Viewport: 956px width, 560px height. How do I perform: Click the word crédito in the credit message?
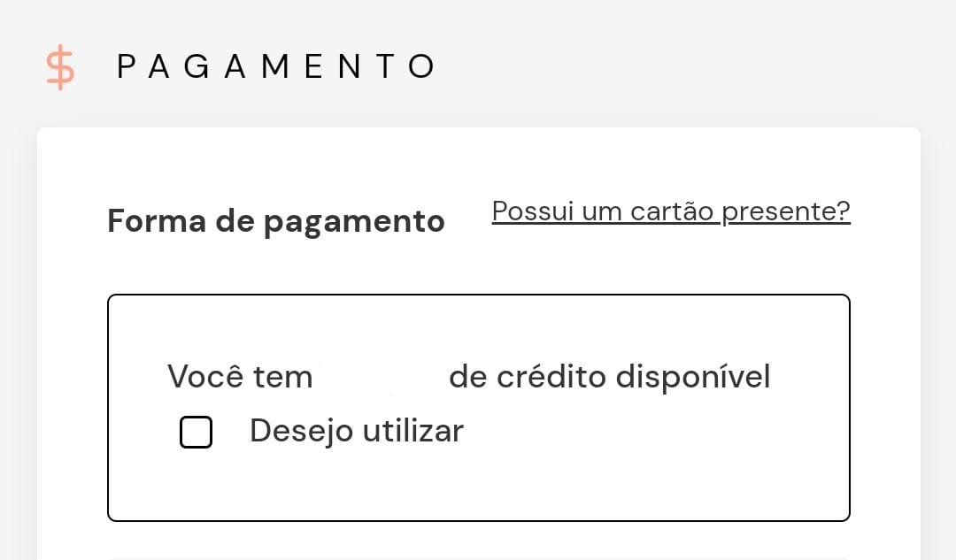(551, 377)
